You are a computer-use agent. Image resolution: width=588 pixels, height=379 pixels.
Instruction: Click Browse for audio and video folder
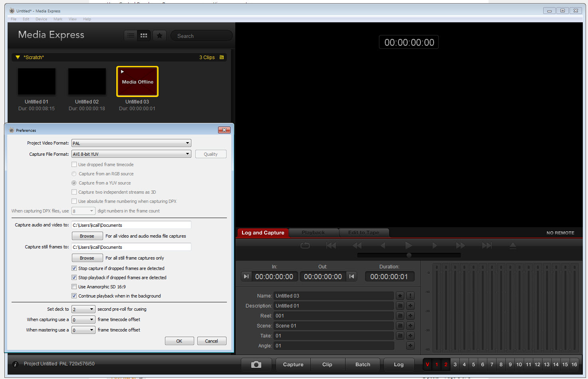coord(87,236)
